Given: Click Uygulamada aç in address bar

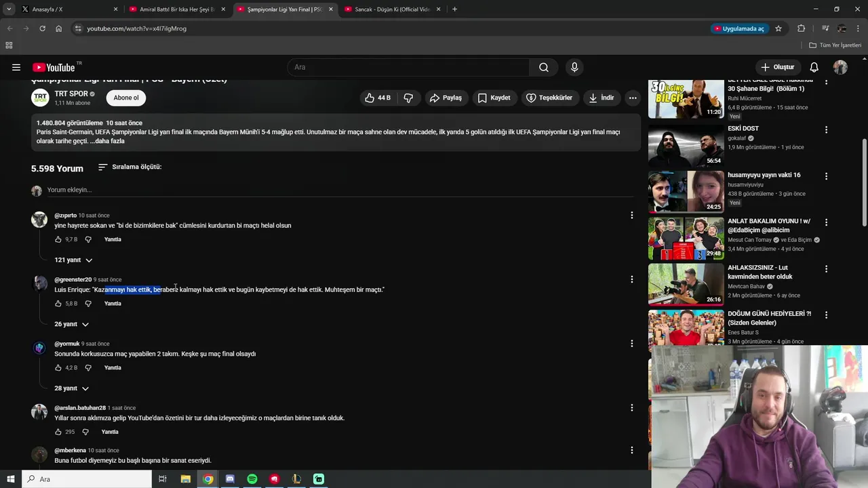Looking at the screenshot, I should click(738, 28).
